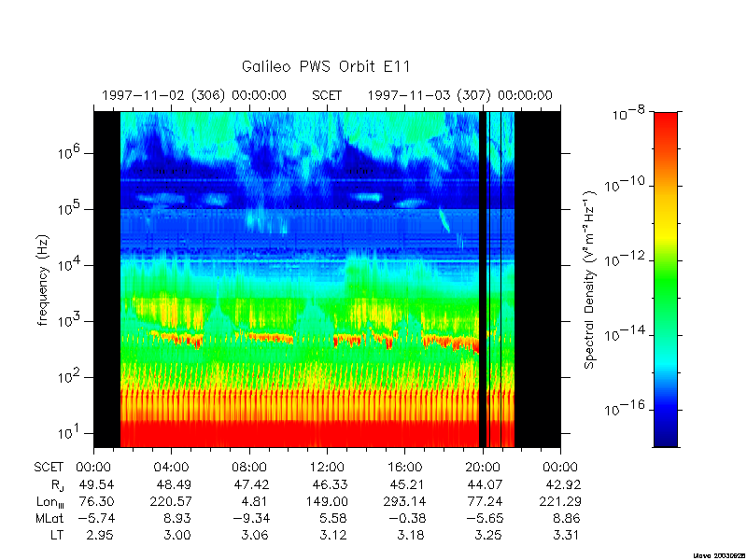Image resolution: width=747 pixels, height=560 pixels.
Task: Select the date label '1997-11-03 (307) 00:00:00'
Action: pos(459,95)
